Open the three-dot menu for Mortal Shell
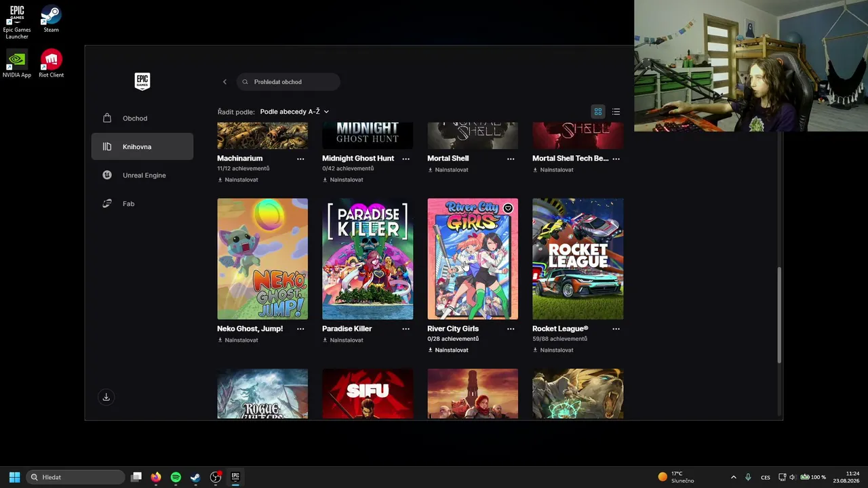This screenshot has width=868, height=488. pos(511,159)
